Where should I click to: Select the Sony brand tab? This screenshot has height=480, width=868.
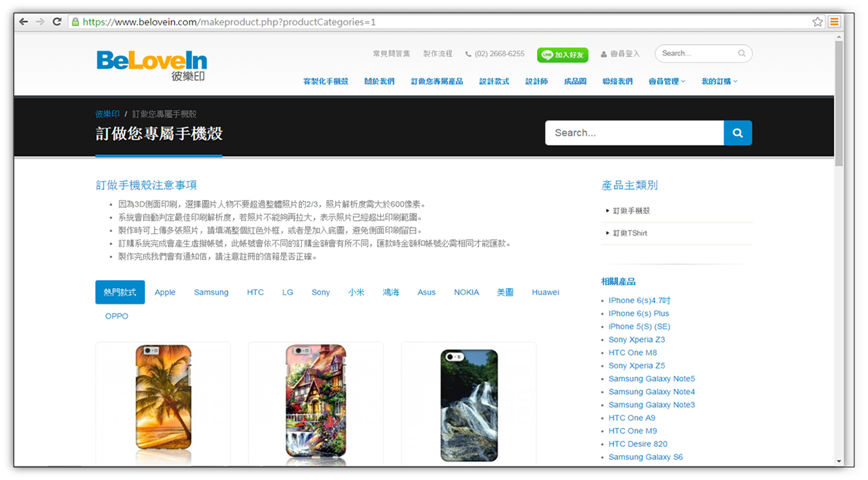tap(321, 292)
